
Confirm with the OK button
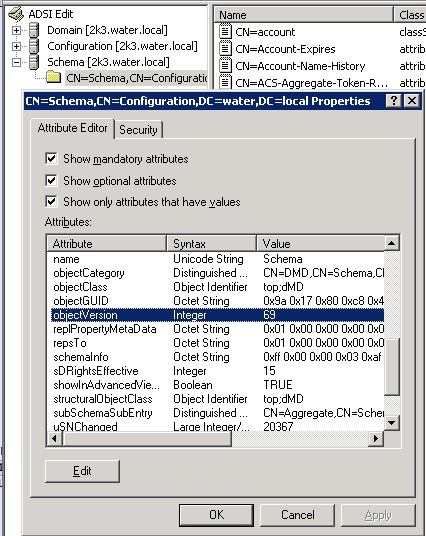[x=216, y=515]
